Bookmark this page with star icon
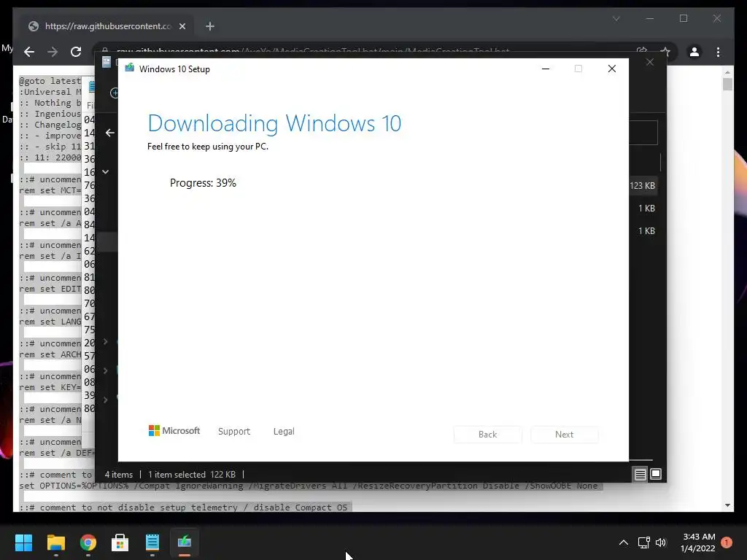The width and height of the screenshot is (747, 560). click(665, 52)
